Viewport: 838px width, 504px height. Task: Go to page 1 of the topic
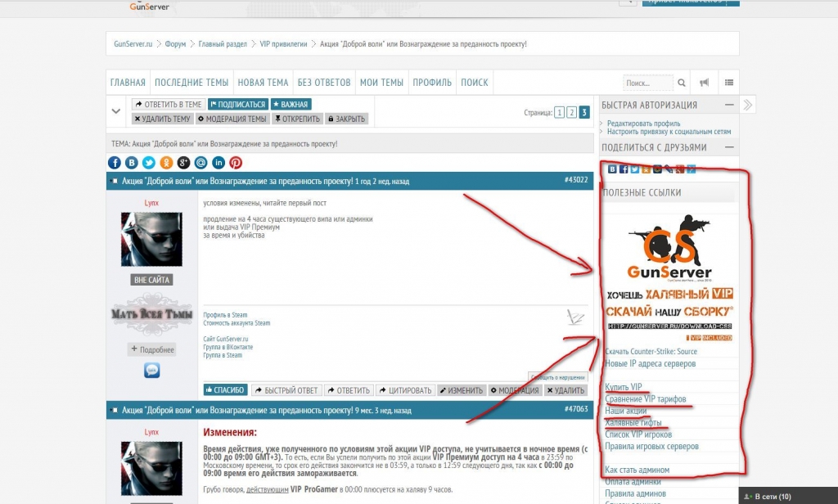(559, 113)
